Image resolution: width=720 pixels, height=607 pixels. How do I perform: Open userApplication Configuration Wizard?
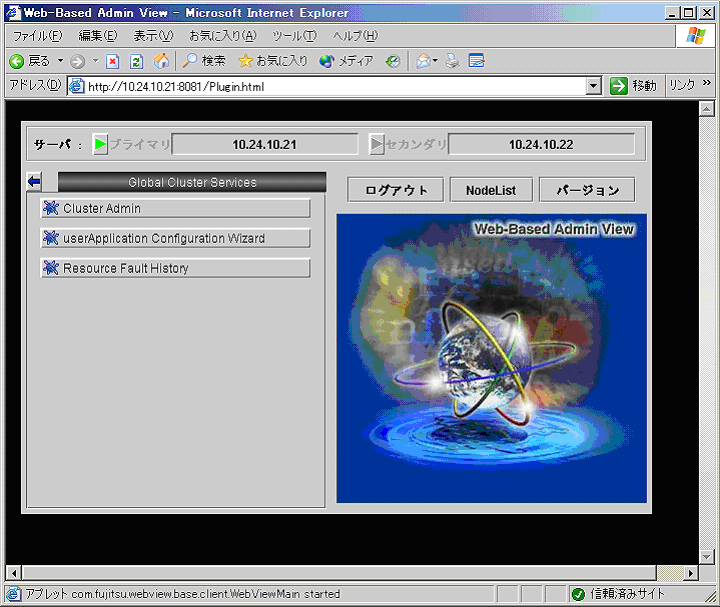(x=175, y=238)
